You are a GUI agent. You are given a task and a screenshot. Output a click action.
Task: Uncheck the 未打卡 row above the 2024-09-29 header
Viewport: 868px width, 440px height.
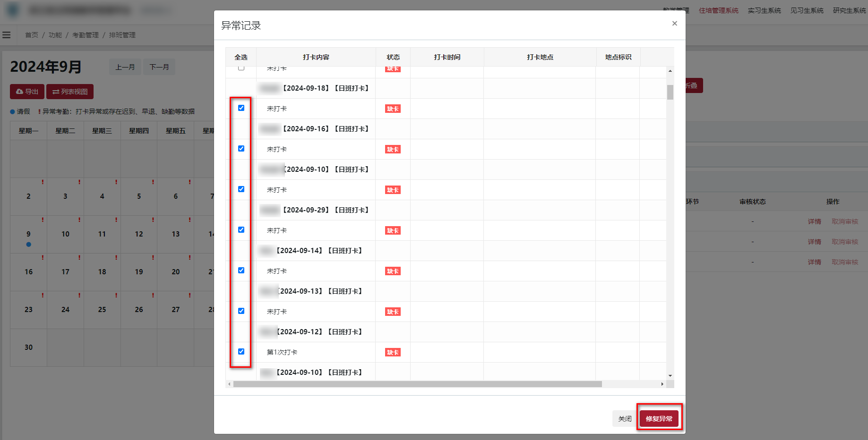241,189
